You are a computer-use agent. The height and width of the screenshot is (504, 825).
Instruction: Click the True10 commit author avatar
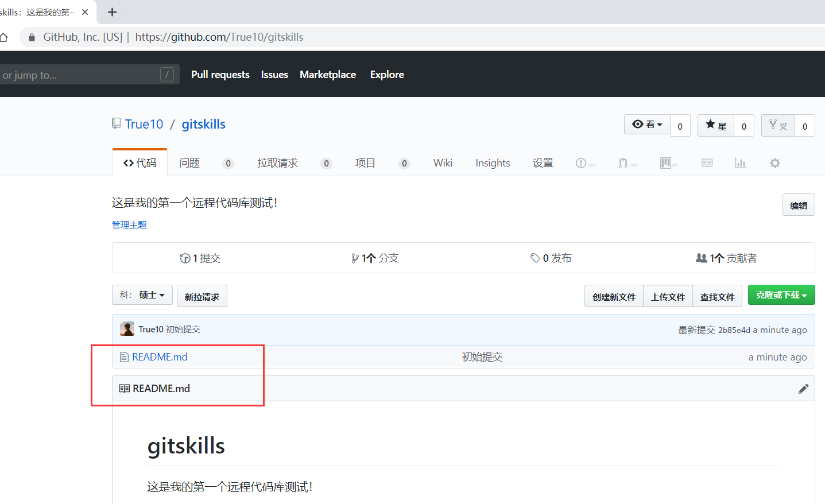point(127,329)
